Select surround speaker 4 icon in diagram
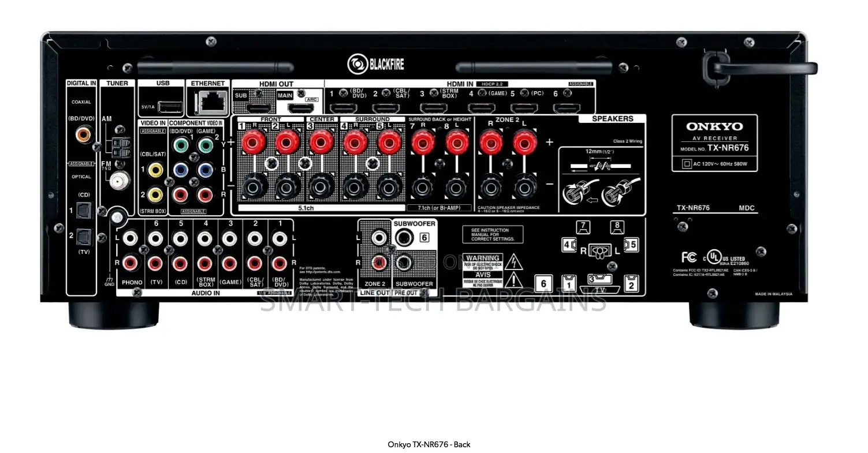The image size is (868, 453). [x=569, y=245]
